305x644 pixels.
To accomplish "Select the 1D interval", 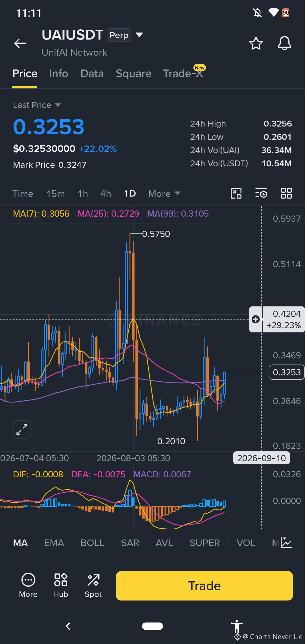I will tap(130, 194).
